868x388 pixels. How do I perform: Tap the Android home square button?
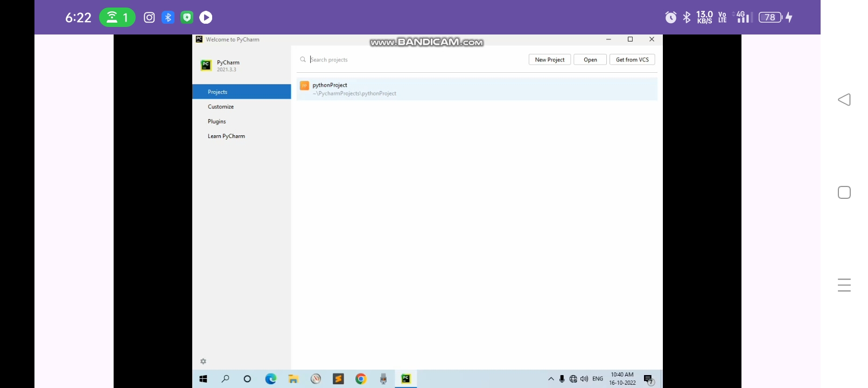844,192
